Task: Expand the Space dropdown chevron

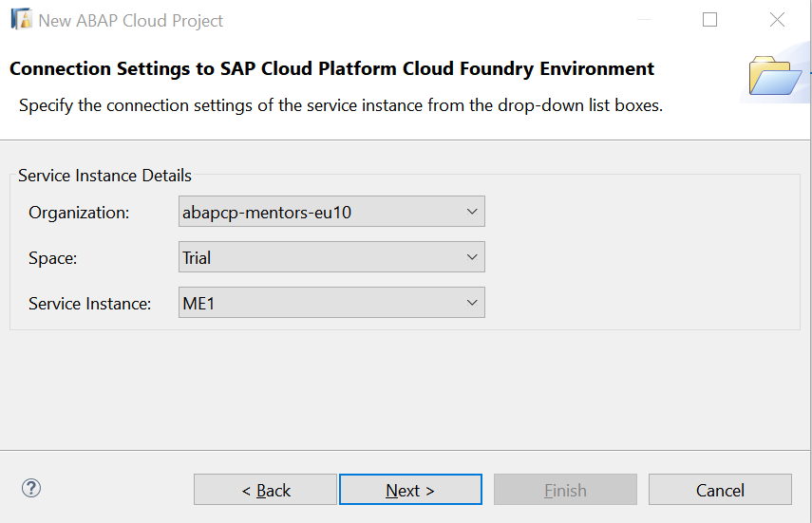Action: click(x=472, y=257)
